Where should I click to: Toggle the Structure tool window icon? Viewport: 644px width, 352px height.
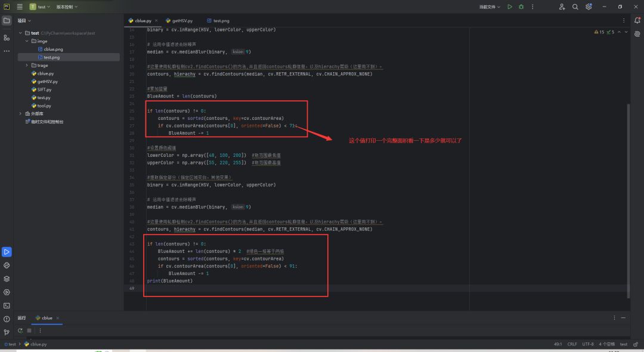tap(7, 37)
